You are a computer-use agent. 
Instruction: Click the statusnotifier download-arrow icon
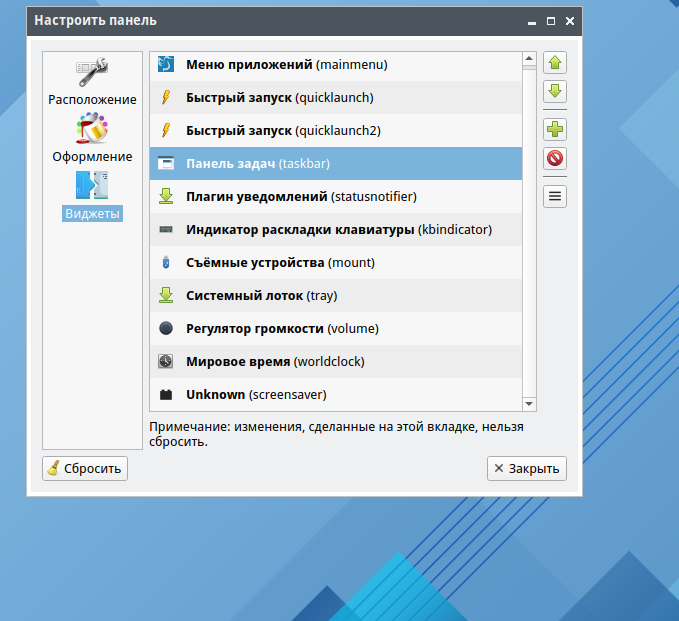[x=166, y=196]
